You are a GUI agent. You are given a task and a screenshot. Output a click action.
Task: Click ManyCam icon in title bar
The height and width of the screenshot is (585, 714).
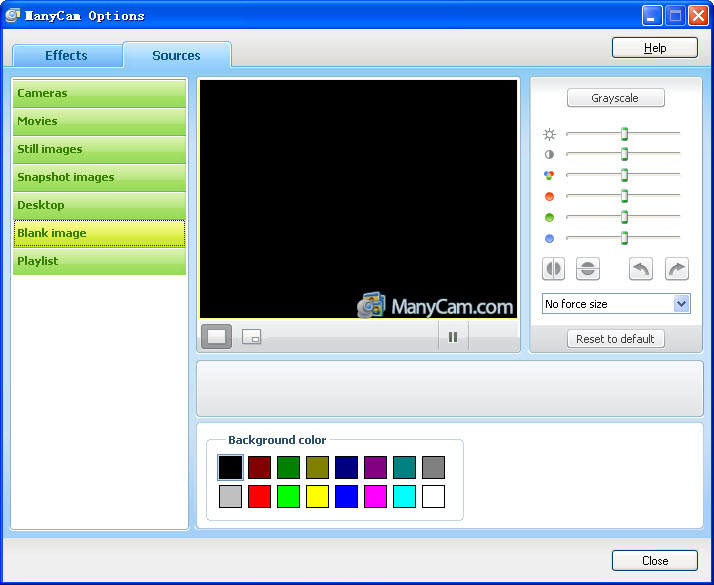[12, 15]
